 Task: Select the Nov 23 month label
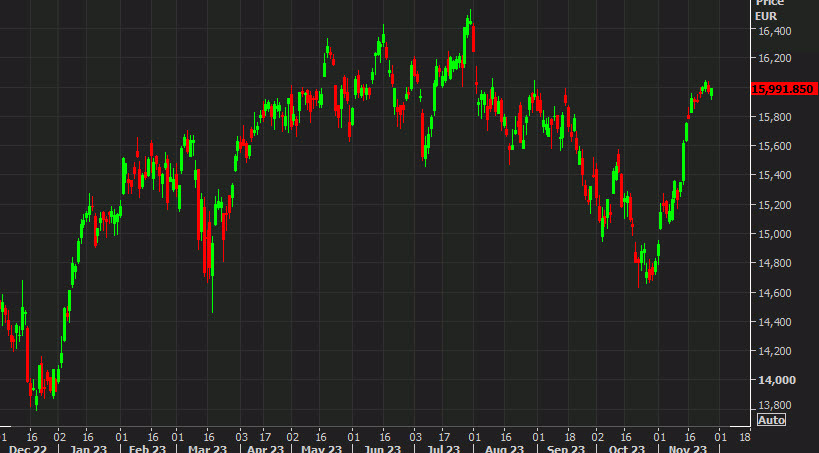(687, 448)
